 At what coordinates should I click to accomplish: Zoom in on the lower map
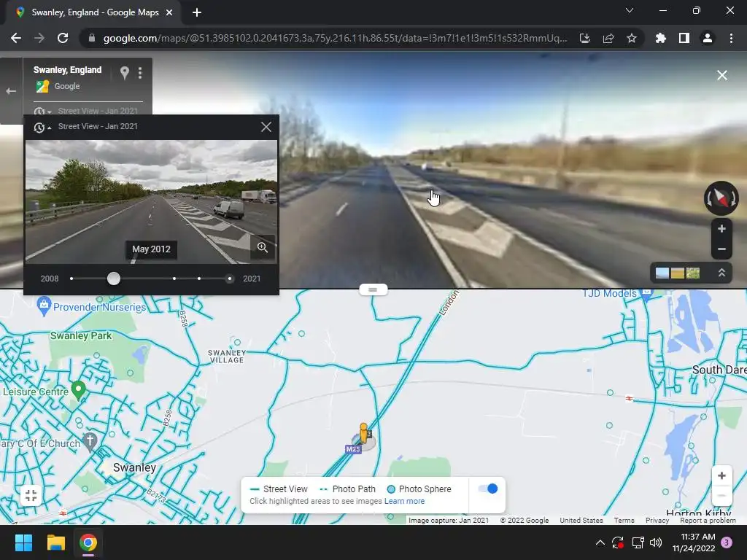coord(721,475)
